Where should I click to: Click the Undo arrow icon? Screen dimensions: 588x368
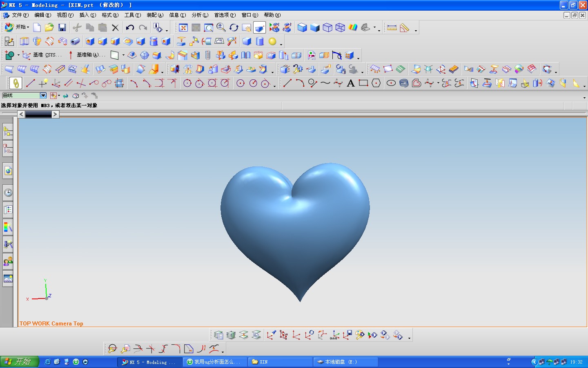[x=130, y=27]
